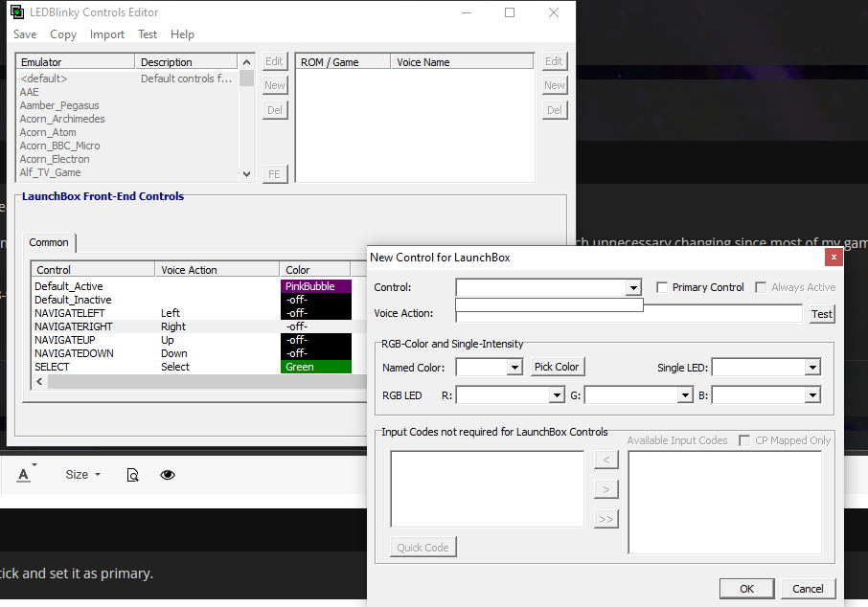
Task: Confirm the dialog with OK
Action: [x=746, y=589]
